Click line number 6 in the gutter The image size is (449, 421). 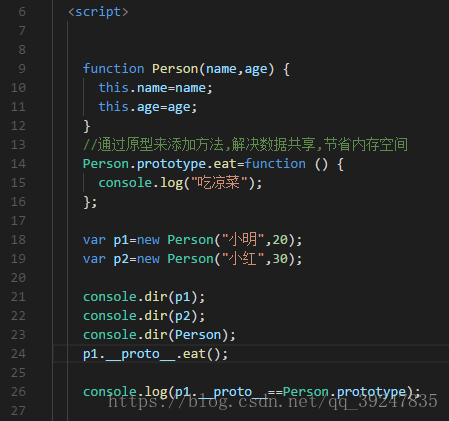22,12
